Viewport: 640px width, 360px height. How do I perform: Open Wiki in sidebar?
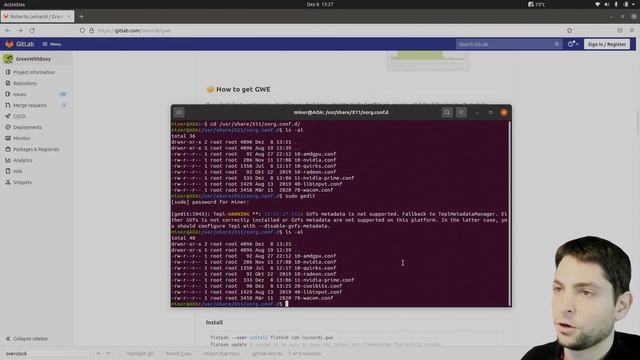(18, 171)
